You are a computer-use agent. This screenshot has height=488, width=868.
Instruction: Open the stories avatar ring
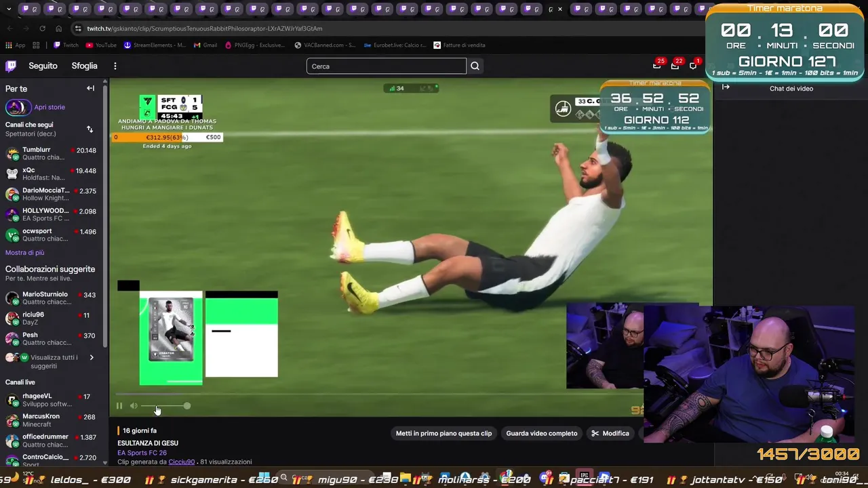(18, 107)
